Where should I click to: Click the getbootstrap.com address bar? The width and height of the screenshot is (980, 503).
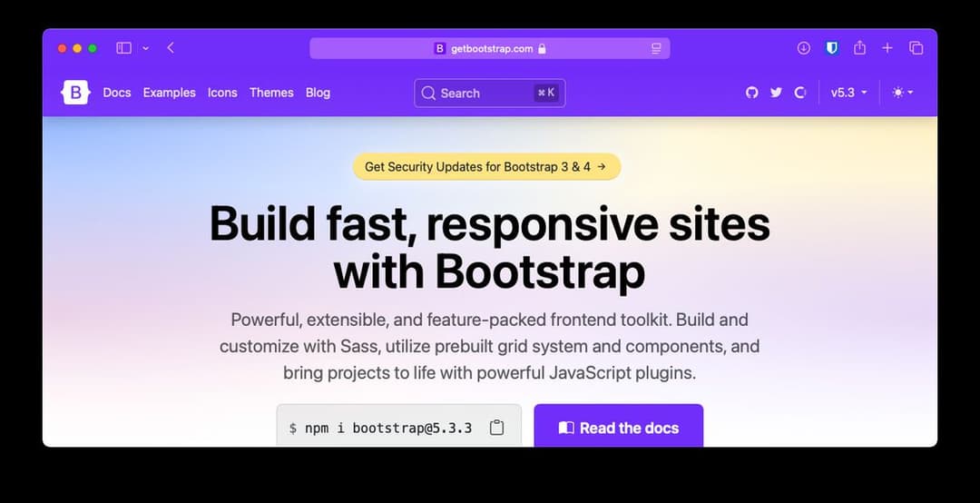coord(490,48)
